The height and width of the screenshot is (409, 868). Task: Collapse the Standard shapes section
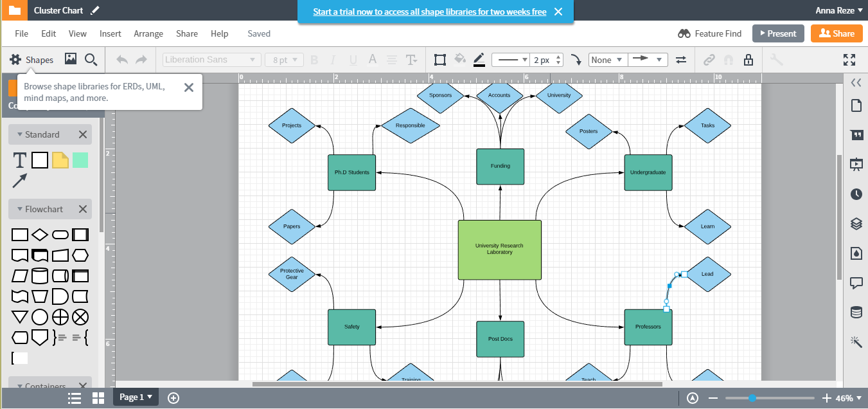click(20, 134)
